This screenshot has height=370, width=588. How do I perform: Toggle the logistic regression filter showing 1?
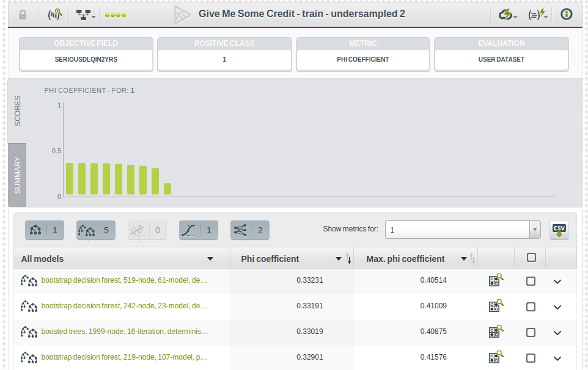point(198,230)
